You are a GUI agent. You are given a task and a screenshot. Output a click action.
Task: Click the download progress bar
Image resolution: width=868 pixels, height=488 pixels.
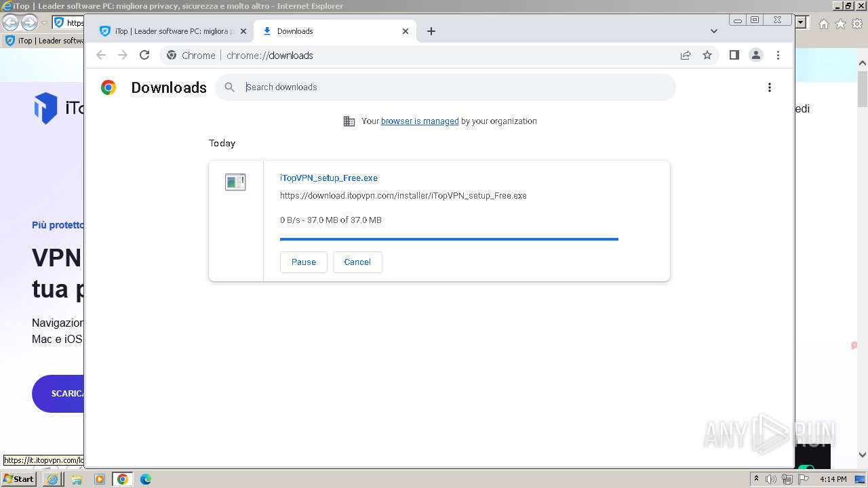click(449, 239)
